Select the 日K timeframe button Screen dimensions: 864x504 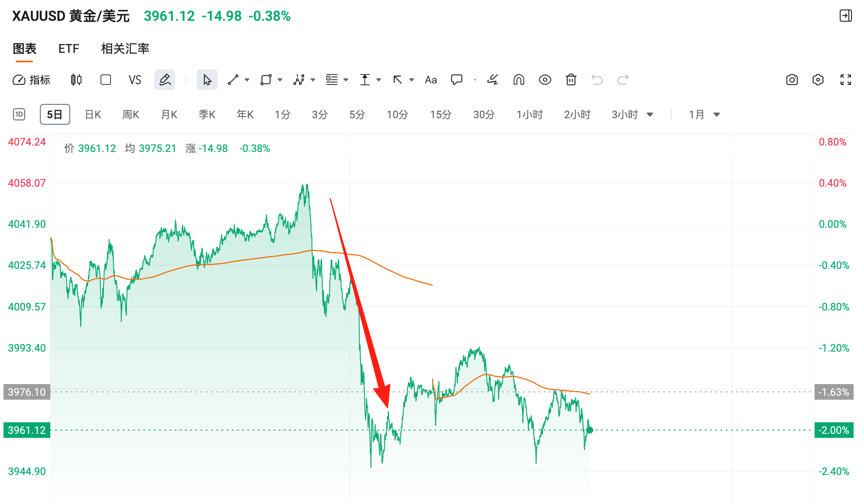click(x=93, y=115)
